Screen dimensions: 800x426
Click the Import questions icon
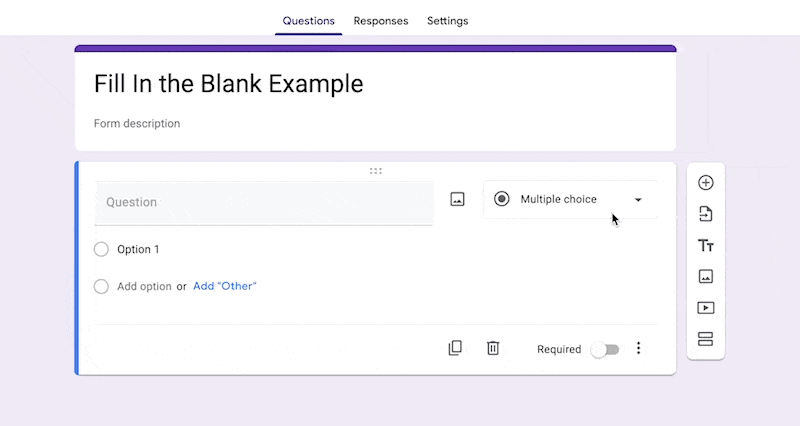706,214
